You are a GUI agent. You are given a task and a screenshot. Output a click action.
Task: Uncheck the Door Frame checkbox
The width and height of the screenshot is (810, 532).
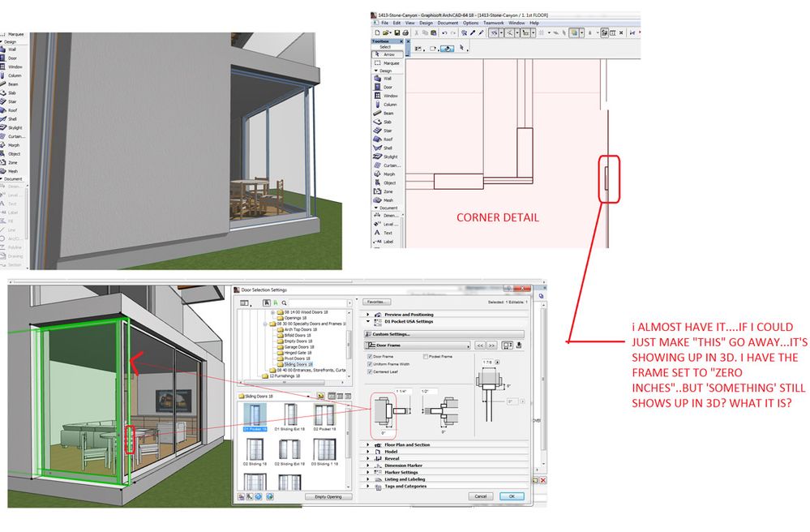(370, 356)
